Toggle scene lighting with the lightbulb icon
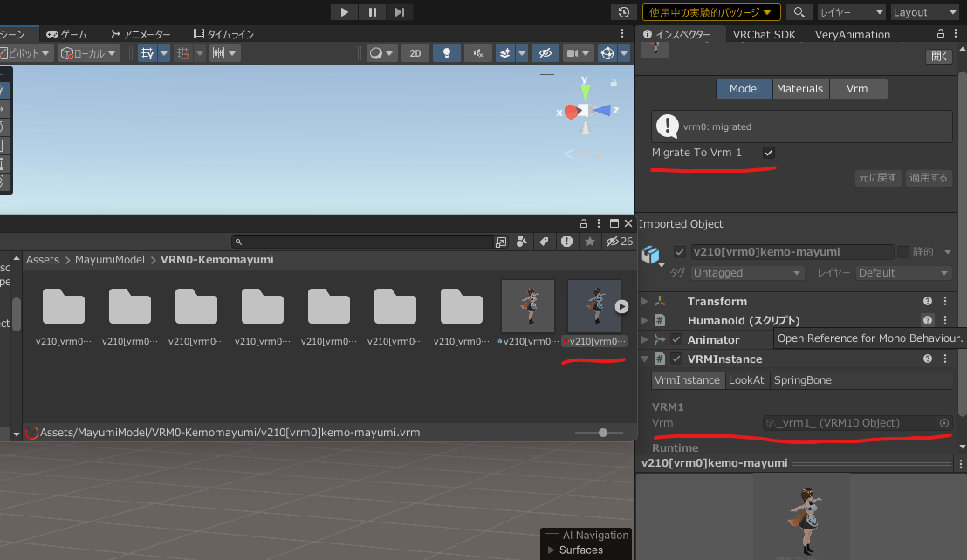967x560 pixels. (447, 53)
